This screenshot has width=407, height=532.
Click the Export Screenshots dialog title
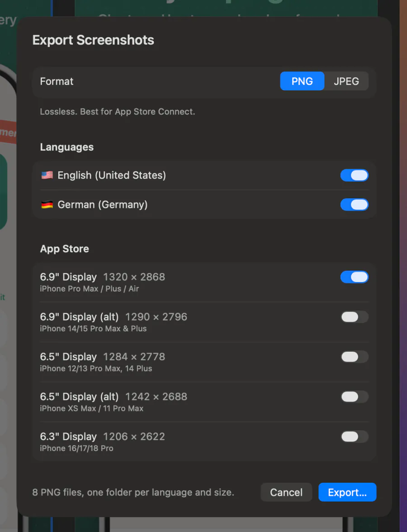[x=93, y=40]
